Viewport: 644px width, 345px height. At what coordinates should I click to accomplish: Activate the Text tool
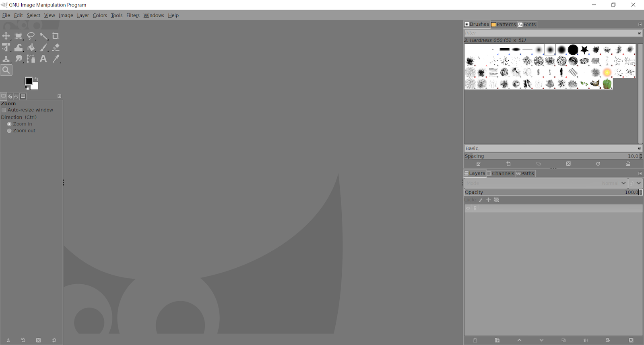[x=43, y=59]
